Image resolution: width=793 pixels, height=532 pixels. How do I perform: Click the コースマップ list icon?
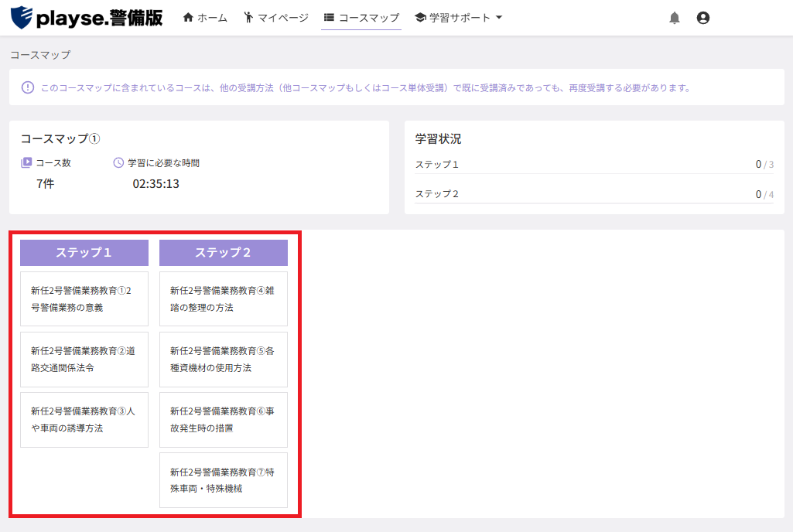coord(329,18)
